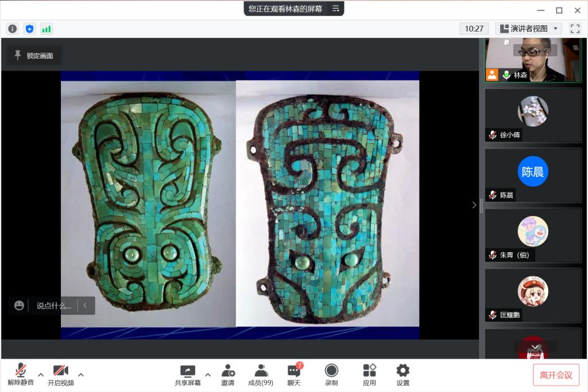The image size is (588, 392).
Task: Click the meeting info icon
Action: pyautogui.click(x=12, y=29)
